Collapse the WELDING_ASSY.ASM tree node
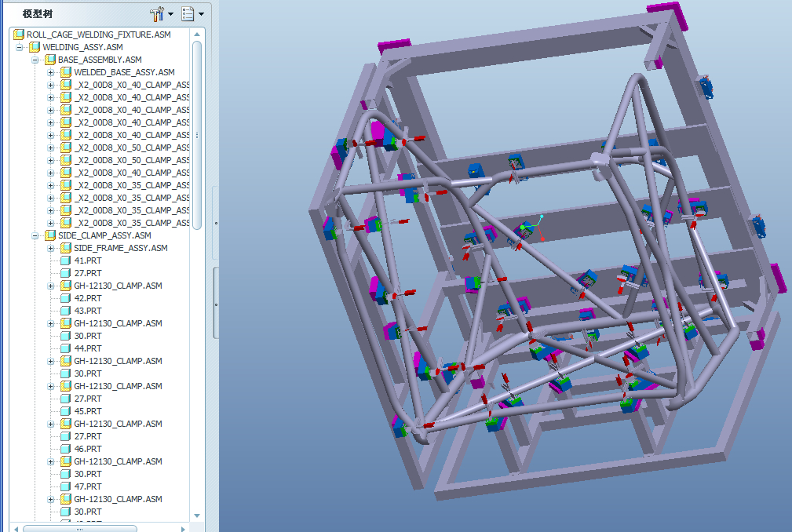Viewport: 792px width, 532px height. (x=19, y=47)
